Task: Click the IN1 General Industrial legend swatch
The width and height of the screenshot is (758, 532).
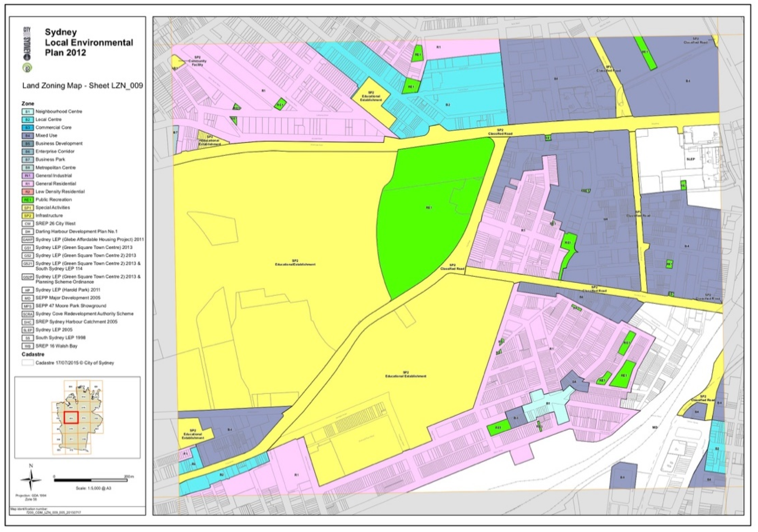Action: click(28, 176)
